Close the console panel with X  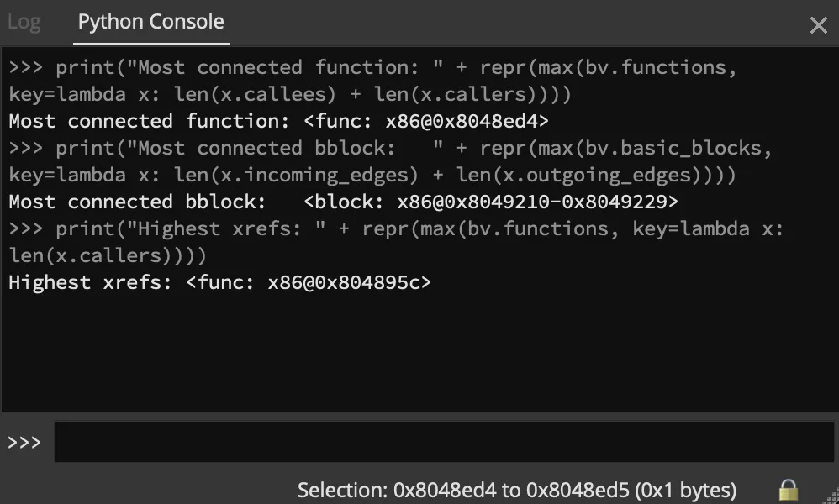point(818,25)
